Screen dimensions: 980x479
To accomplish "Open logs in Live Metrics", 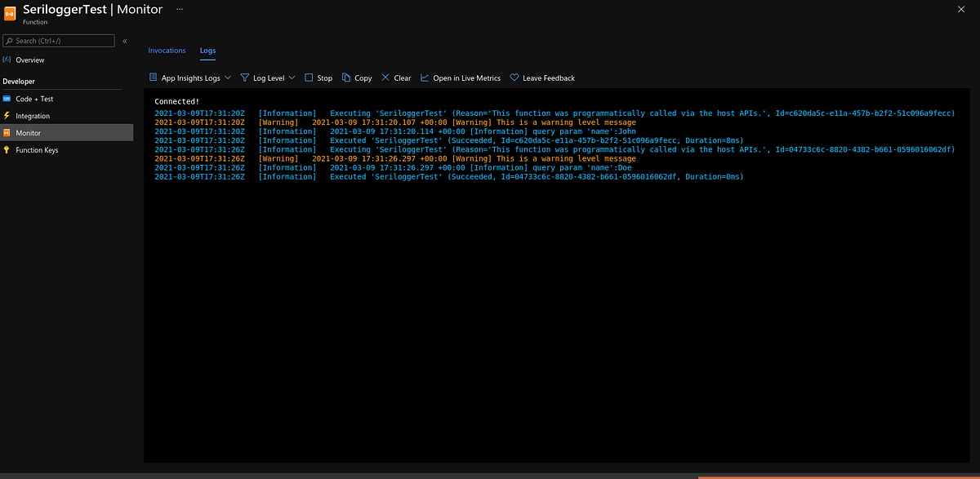I will pyautogui.click(x=461, y=78).
